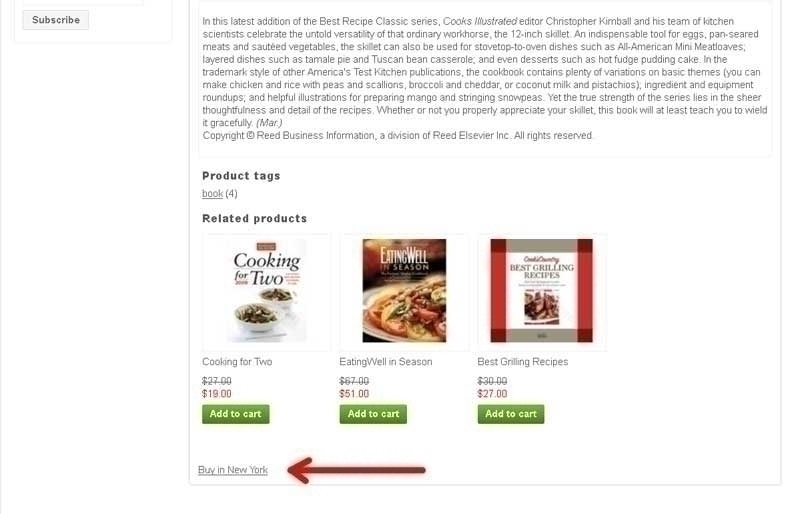Open the Cooking for Two cover image
Viewport: 800px width, 514px height.
click(266, 290)
